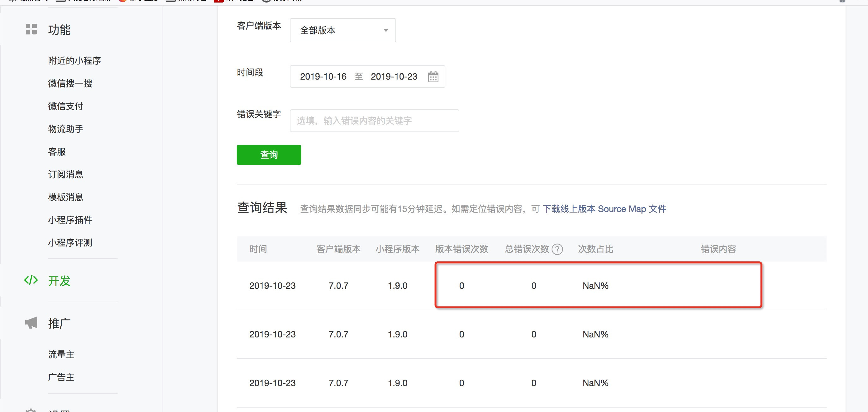868x412 pixels.
Task: Click the 次数占比 column header
Action: pyautogui.click(x=596, y=249)
